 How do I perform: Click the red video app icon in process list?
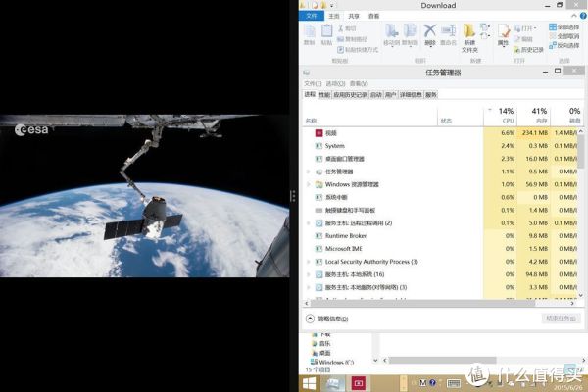318,133
